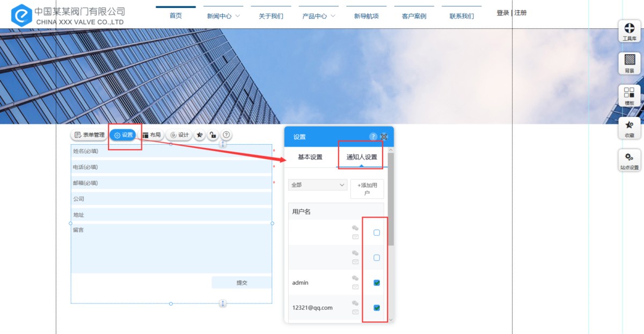Image resolution: width=644 pixels, height=334 pixels.
Task: Click the 用户名 column header
Action: tap(302, 212)
